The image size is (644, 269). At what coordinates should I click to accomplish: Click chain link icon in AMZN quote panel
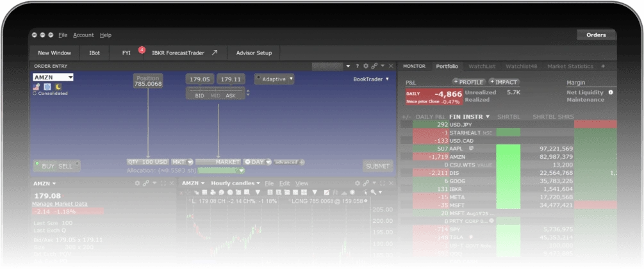point(146,183)
